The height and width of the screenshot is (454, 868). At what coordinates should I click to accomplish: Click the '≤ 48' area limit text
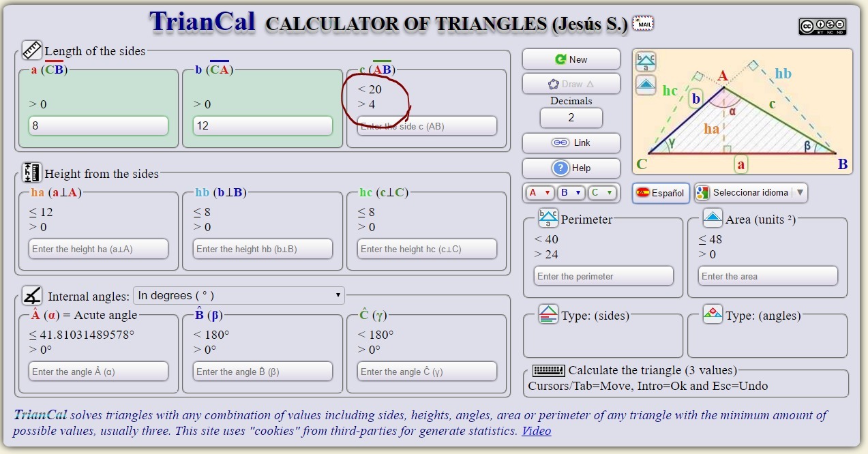click(x=710, y=239)
